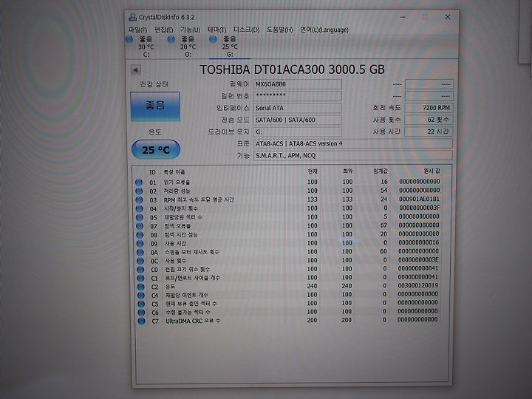Click status orb of attribute C4
532x399 pixels.
coord(141,295)
